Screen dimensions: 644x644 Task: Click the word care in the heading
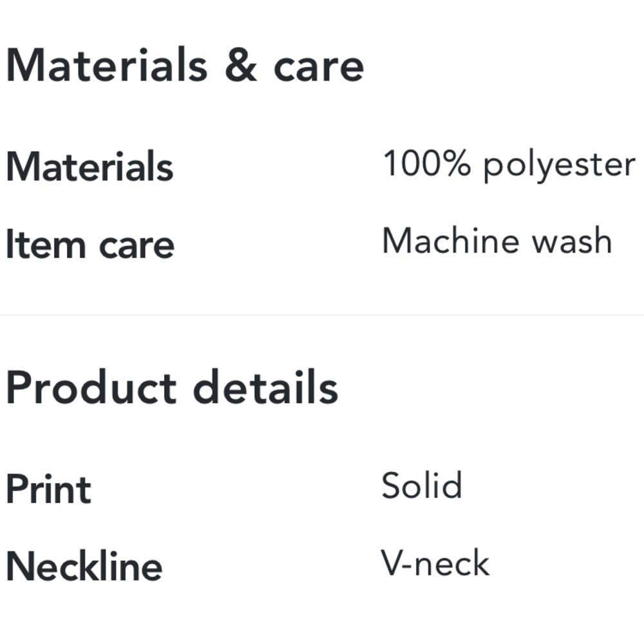click(319, 68)
